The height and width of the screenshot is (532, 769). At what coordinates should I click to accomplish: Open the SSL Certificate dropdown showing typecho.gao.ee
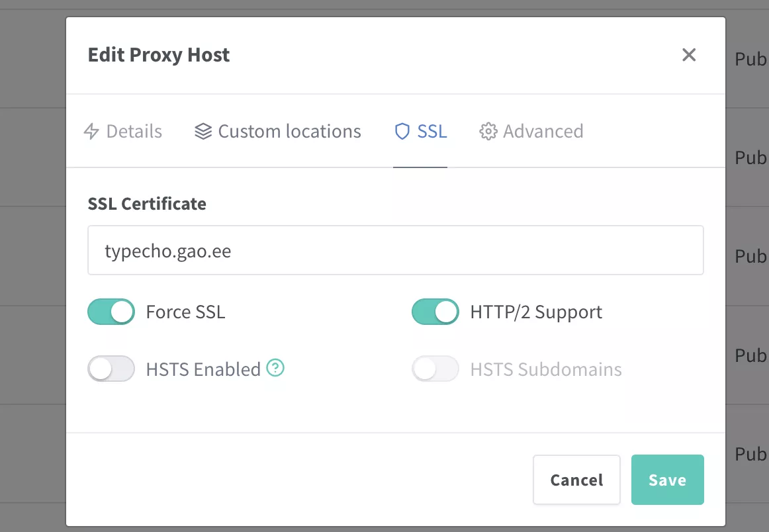tap(395, 251)
